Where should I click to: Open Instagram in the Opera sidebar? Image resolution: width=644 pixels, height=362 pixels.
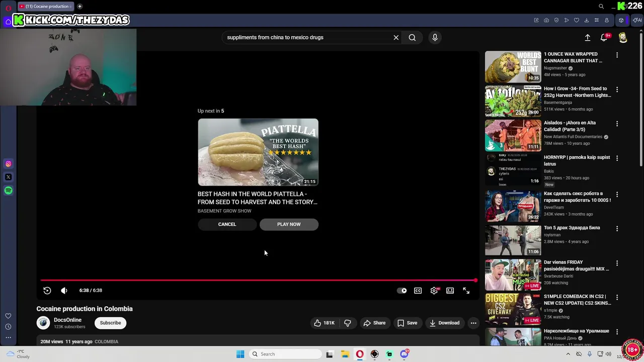(8, 164)
